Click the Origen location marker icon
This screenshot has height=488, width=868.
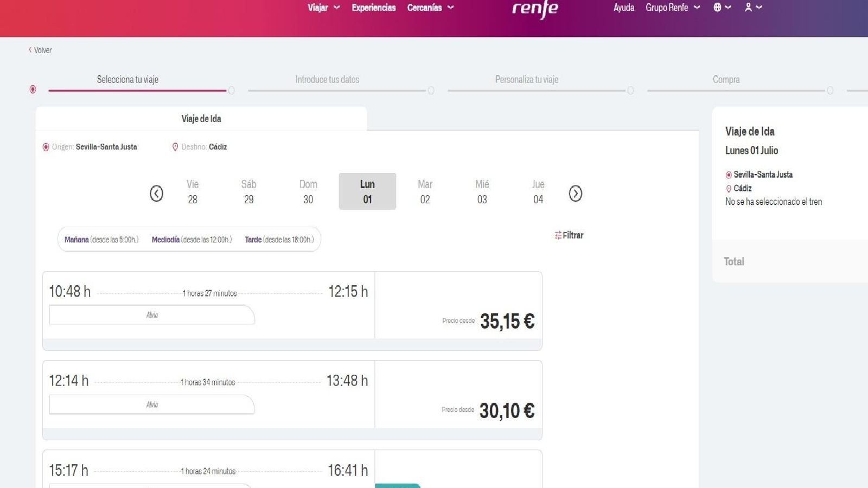point(44,146)
